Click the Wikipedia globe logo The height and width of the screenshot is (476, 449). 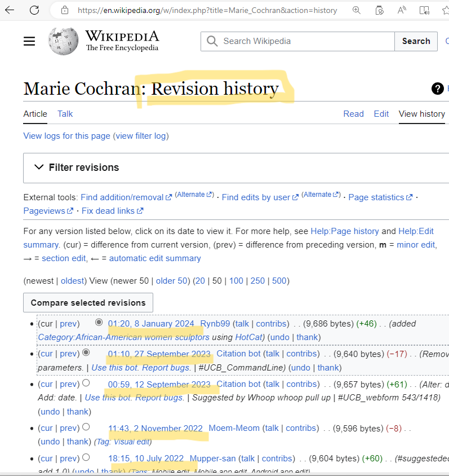click(63, 41)
